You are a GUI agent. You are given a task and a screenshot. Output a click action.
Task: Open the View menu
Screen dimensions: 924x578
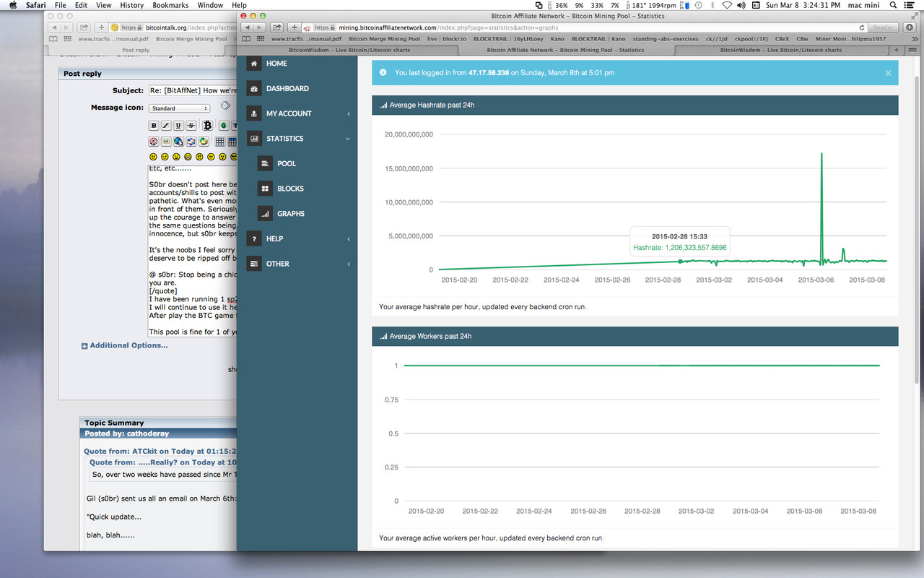click(x=103, y=5)
